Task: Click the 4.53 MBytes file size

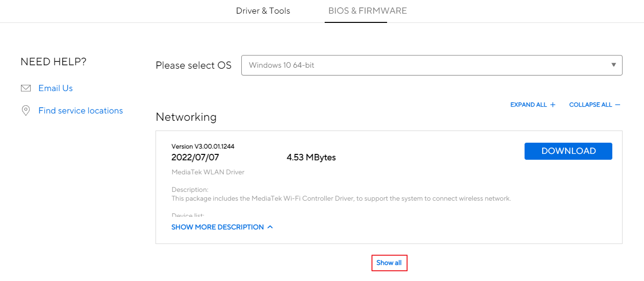Action: [x=311, y=157]
